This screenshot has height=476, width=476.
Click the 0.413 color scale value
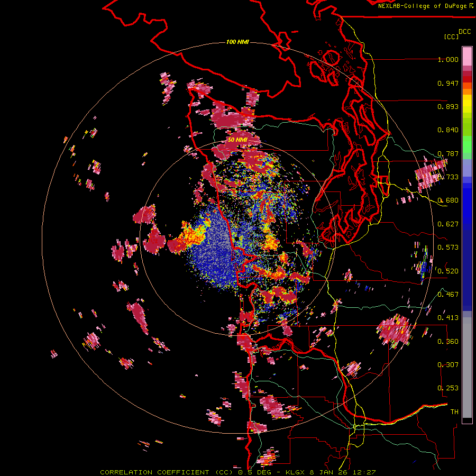448,318
